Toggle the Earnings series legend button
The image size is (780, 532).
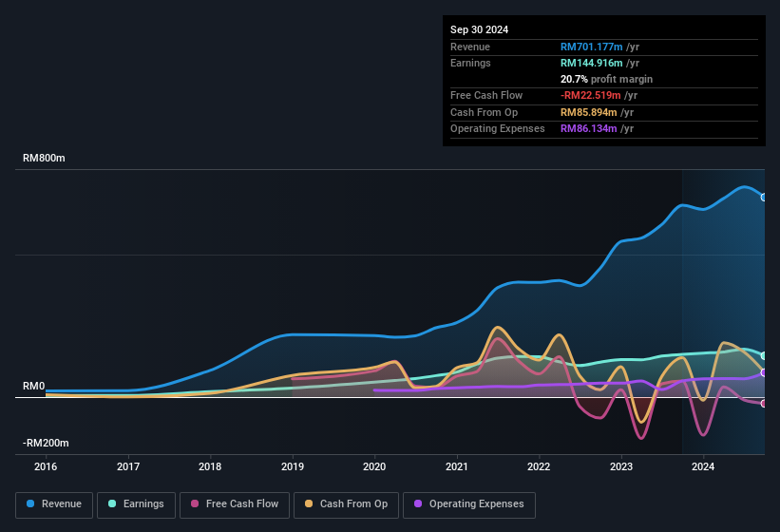(x=136, y=504)
